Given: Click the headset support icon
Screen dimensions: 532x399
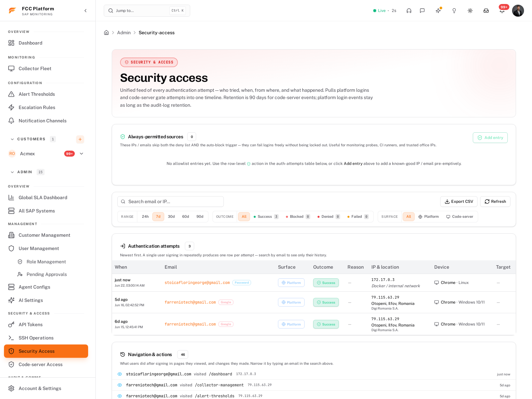Looking at the screenshot, I should point(409,11).
